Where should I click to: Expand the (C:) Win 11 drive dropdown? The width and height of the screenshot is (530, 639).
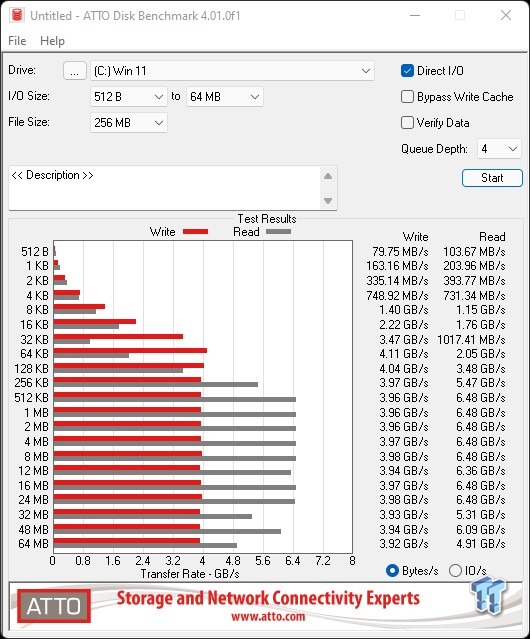click(x=232, y=71)
